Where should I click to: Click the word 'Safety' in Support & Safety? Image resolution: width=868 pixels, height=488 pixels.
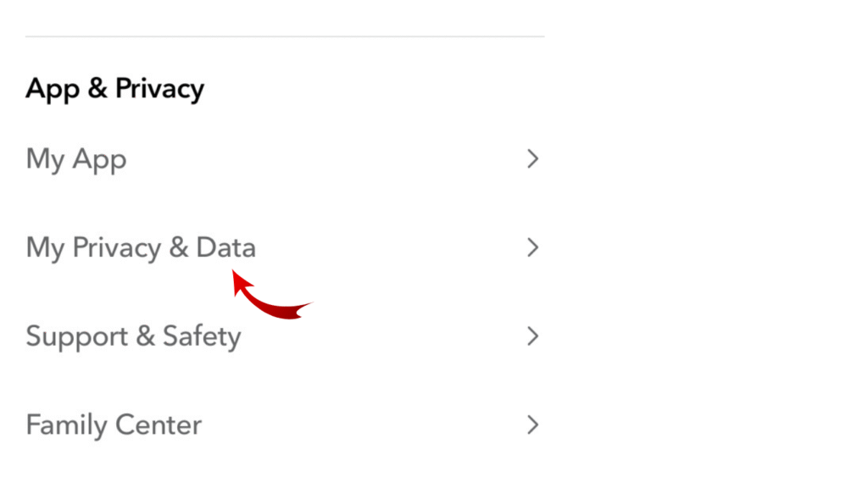tap(202, 336)
